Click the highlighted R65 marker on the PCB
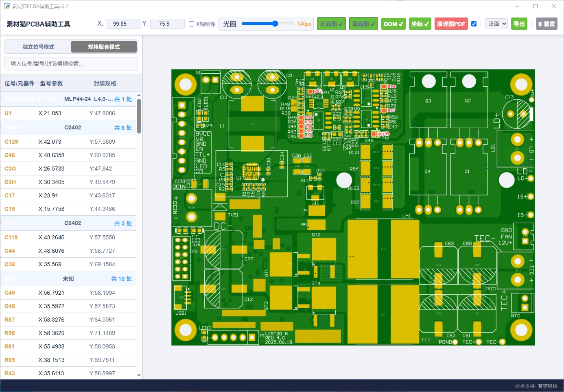This screenshot has width=564, height=392. [x=310, y=92]
